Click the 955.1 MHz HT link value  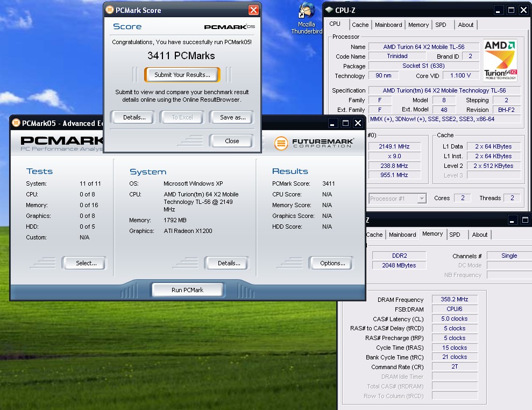(x=394, y=175)
